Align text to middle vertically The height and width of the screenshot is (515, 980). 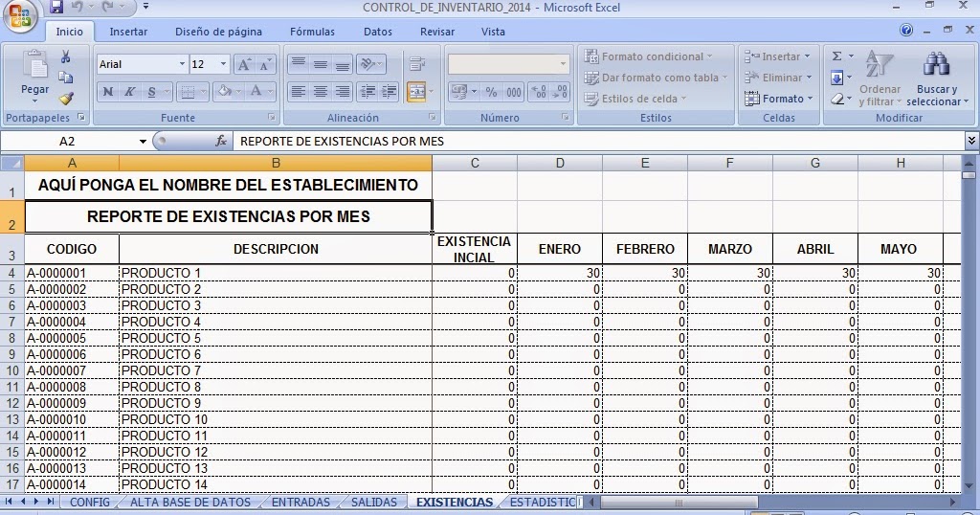pos(320,64)
